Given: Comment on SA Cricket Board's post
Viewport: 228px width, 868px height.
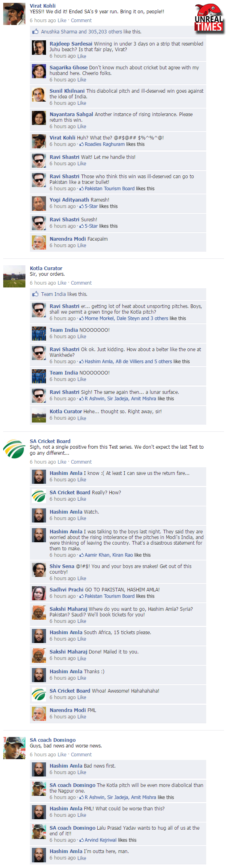Looking at the screenshot, I should [81, 462].
